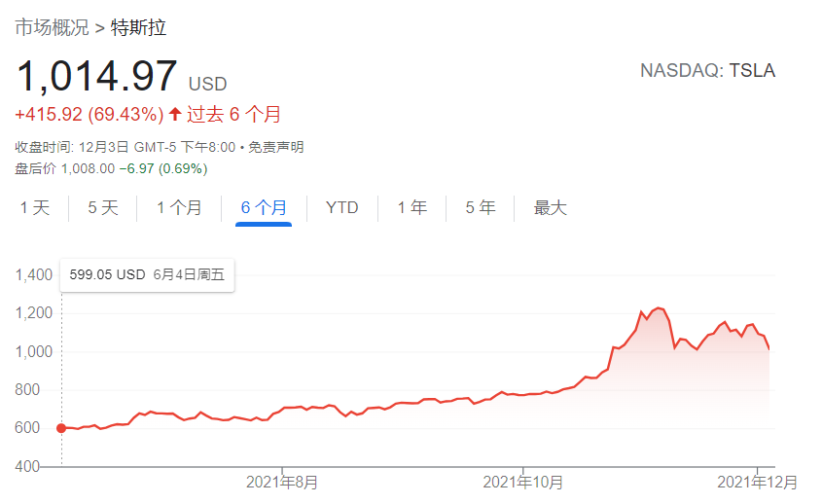Click the 特斯拉 breadcrumb title
Viewport: 822px width, 504px height.
pyautogui.click(x=138, y=27)
